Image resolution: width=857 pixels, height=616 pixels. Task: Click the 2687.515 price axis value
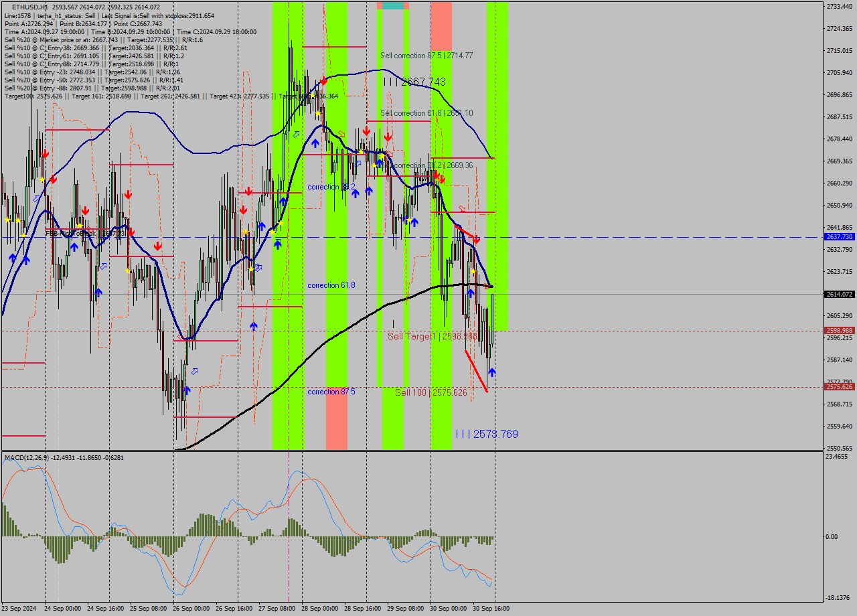(x=839, y=117)
